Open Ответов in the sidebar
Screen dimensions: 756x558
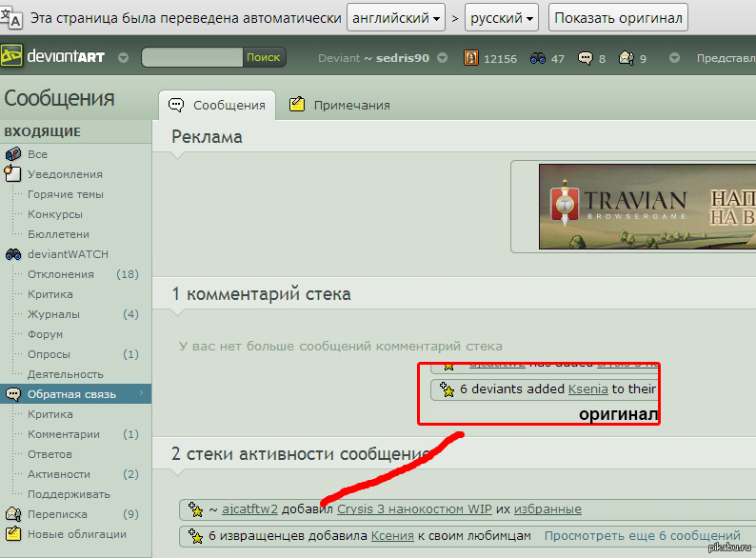click(x=50, y=454)
